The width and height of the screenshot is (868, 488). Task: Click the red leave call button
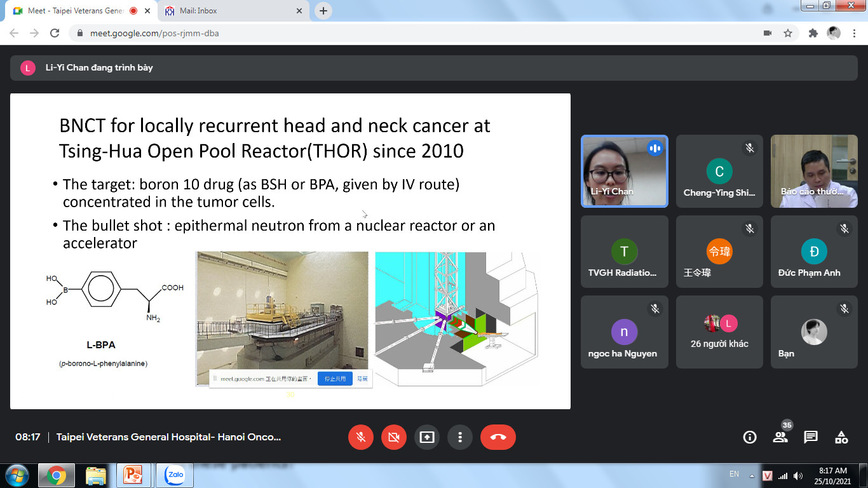click(x=498, y=437)
